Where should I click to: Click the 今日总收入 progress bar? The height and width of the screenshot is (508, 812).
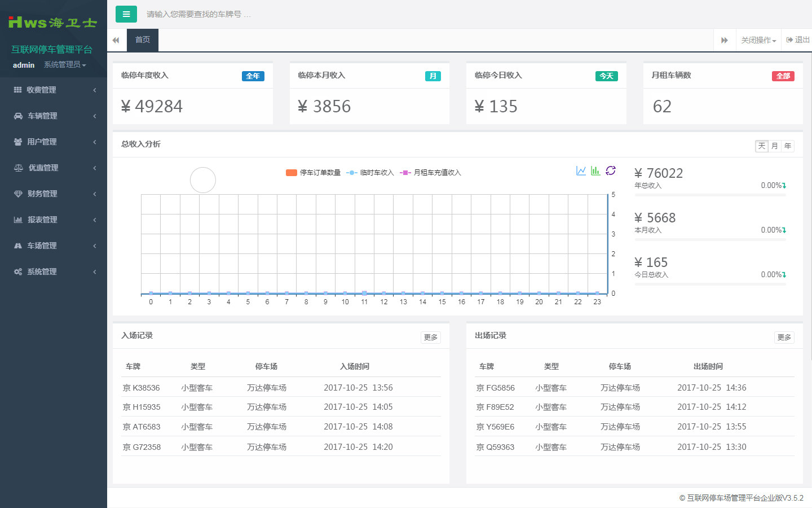[710, 284]
